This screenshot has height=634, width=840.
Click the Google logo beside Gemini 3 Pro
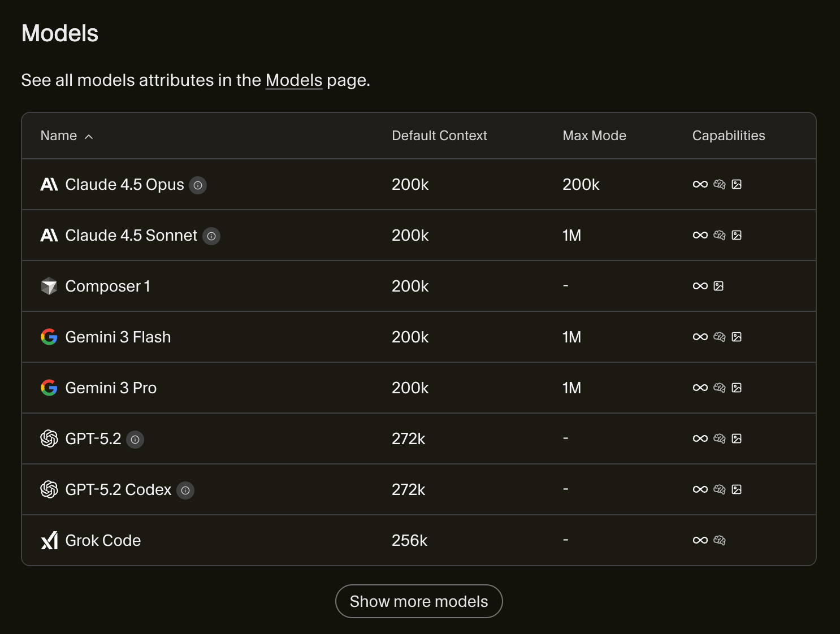click(49, 388)
